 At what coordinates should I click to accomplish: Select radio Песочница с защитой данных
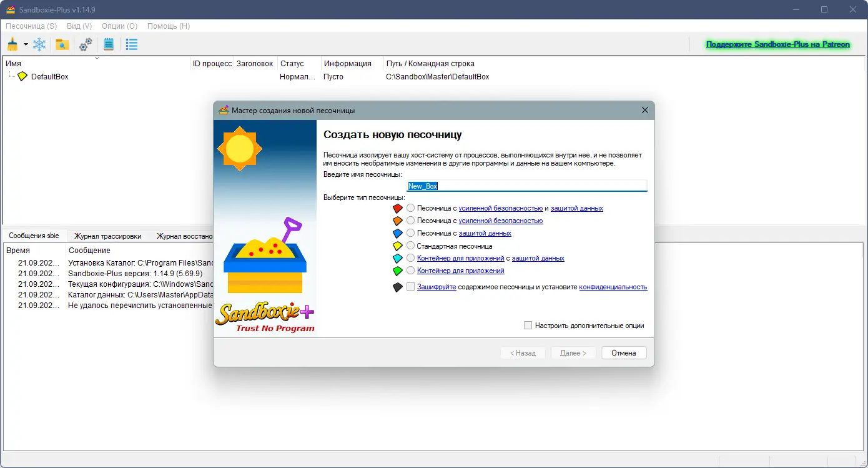(x=410, y=232)
